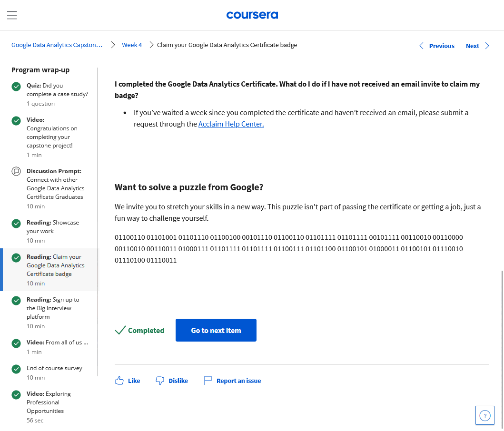Click the Like text label
This screenshot has width=504, height=431.
click(x=134, y=381)
